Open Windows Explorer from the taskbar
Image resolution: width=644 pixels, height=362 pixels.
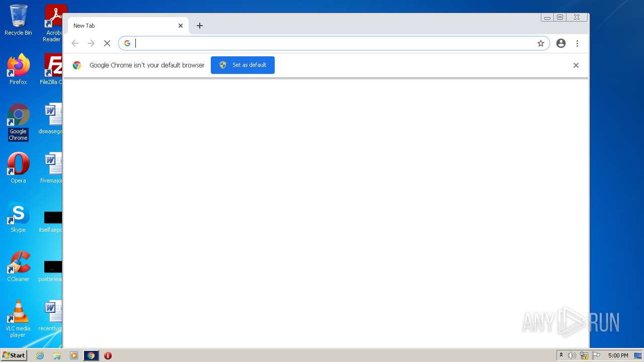[x=57, y=355]
